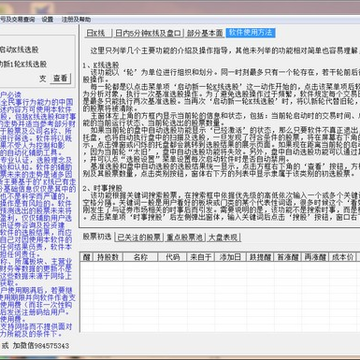
Task: Switch to the 部分基本面 tab
Action: pos(205,33)
